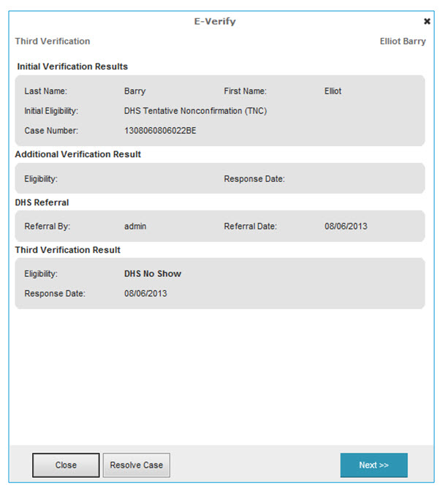Click the Referral By value admin
This screenshot has height=494, width=448.
pos(135,227)
